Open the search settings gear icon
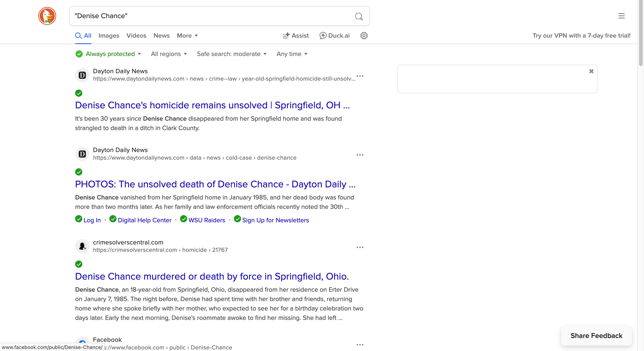Viewport: 644px width, 351px height. pyautogui.click(x=364, y=36)
